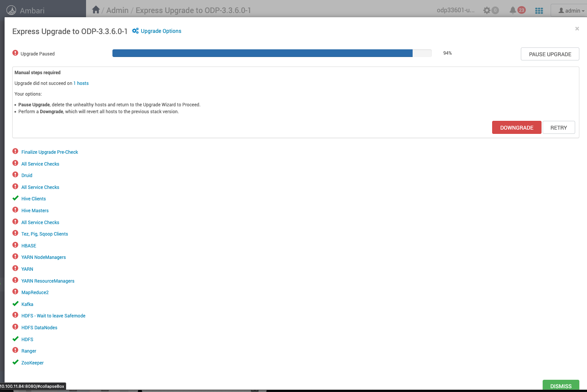Open background operations gear icon

487,10
